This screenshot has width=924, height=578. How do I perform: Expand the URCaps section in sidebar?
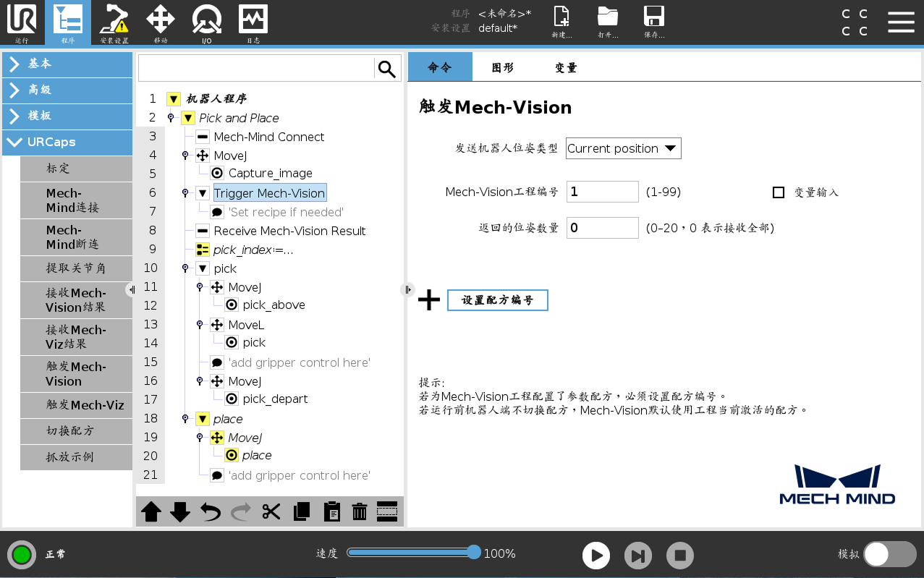(x=67, y=143)
